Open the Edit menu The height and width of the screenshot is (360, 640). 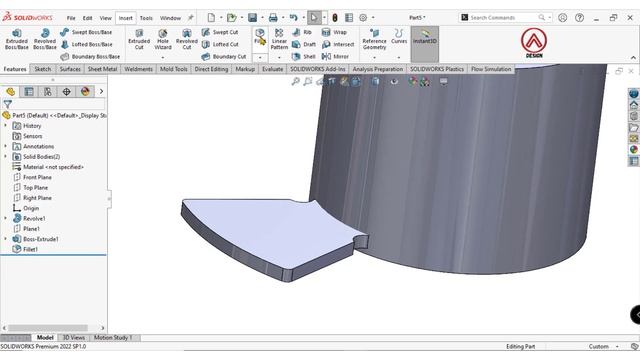(87, 18)
